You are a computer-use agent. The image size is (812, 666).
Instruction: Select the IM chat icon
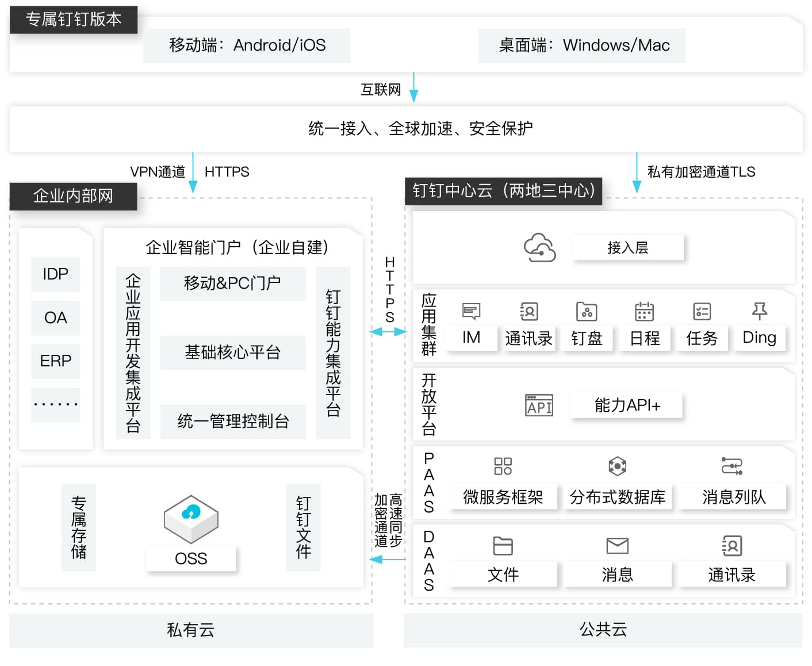pos(471,311)
